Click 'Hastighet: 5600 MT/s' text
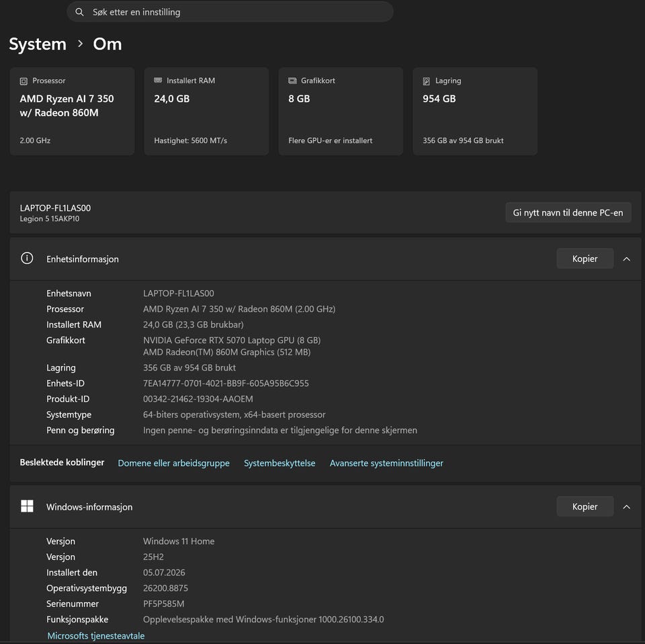The image size is (645, 644). pos(190,140)
